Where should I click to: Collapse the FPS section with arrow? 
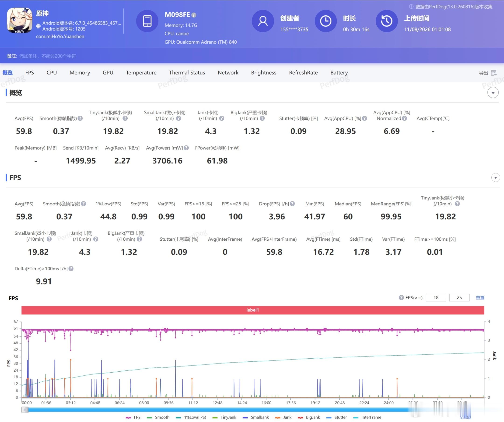click(496, 178)
